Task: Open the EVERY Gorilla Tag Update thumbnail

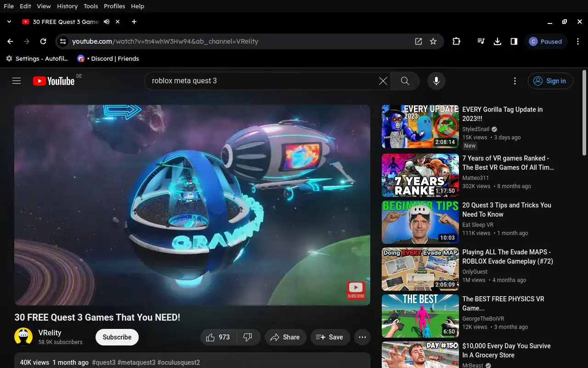Action: click(x=420, y=126)
